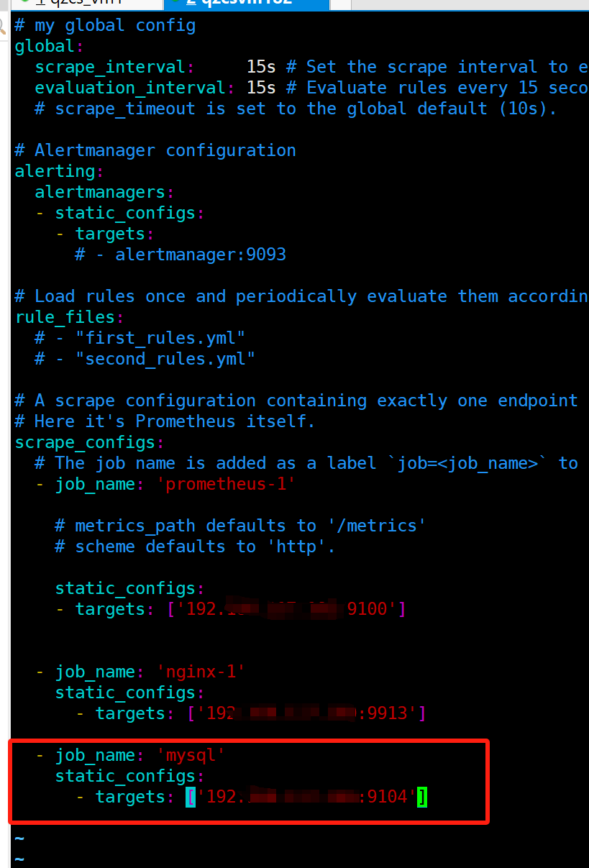Click on 'prometheus-1' job name text
The width and height of the screenshot is (589, 868).
point(227,484)
